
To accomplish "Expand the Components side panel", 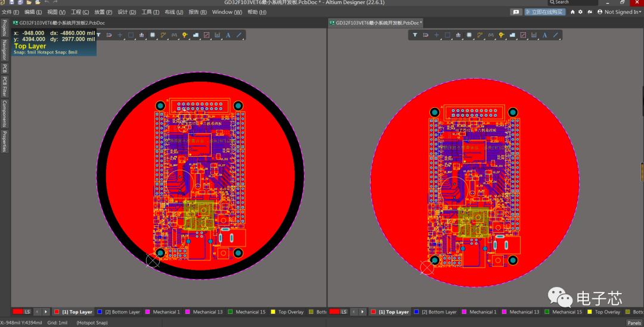I will pos(5,114).
